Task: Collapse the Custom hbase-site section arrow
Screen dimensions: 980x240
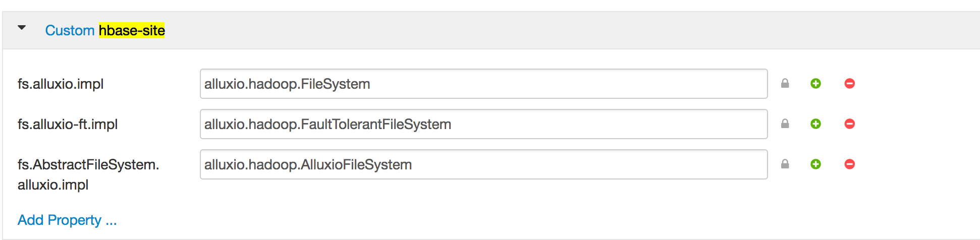Action: point(22,28)
